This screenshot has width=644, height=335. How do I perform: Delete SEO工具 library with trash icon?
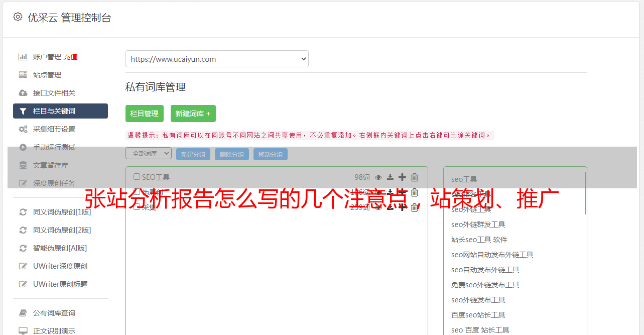415,177
